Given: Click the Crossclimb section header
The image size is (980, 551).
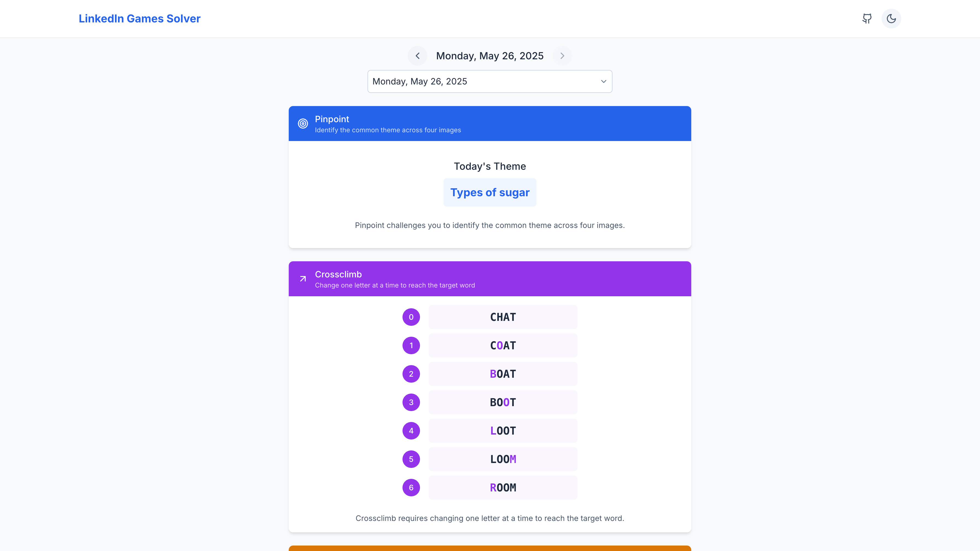Looking at the screenshot, I should (490, 279).
